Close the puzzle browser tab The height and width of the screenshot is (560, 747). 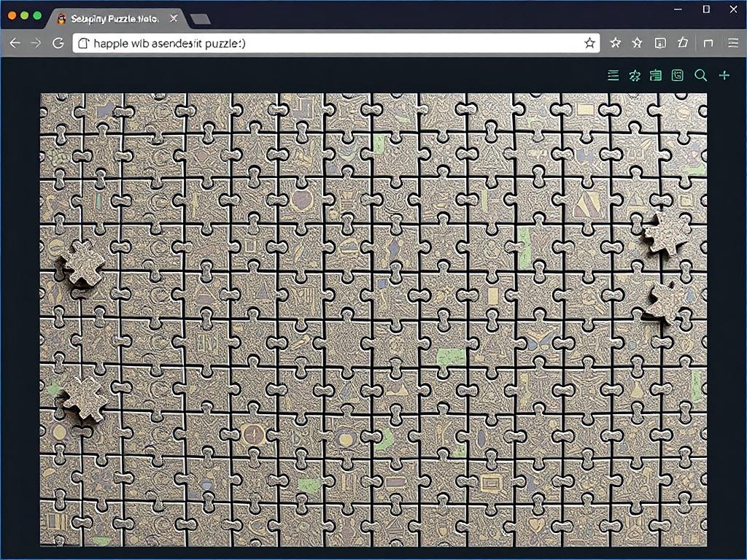171,19
